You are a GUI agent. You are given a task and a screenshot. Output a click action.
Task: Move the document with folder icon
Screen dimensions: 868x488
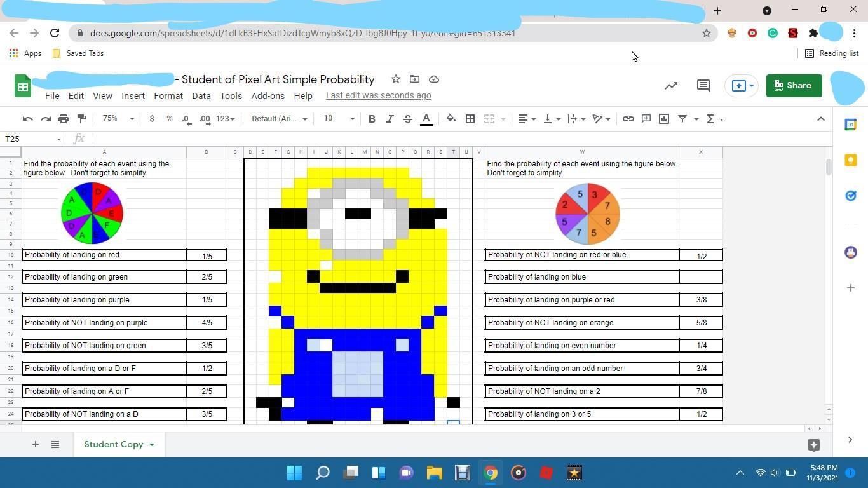414,79
